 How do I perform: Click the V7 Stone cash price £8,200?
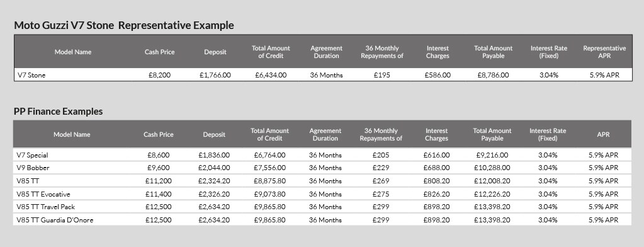(x=159, y=75)
